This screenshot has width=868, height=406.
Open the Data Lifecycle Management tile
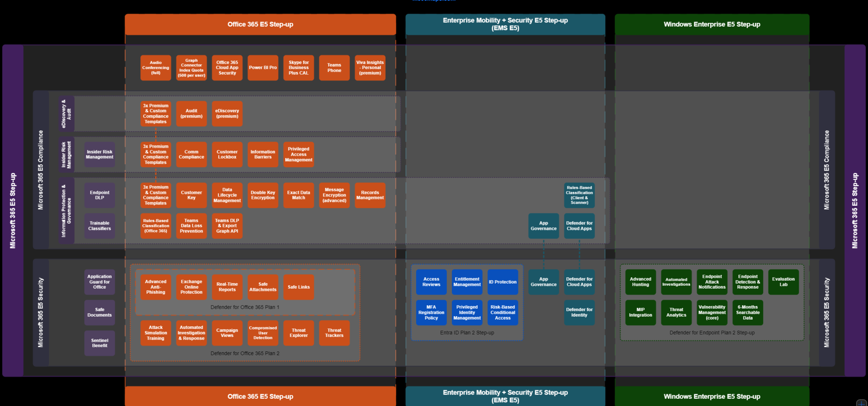pos(227,195)
